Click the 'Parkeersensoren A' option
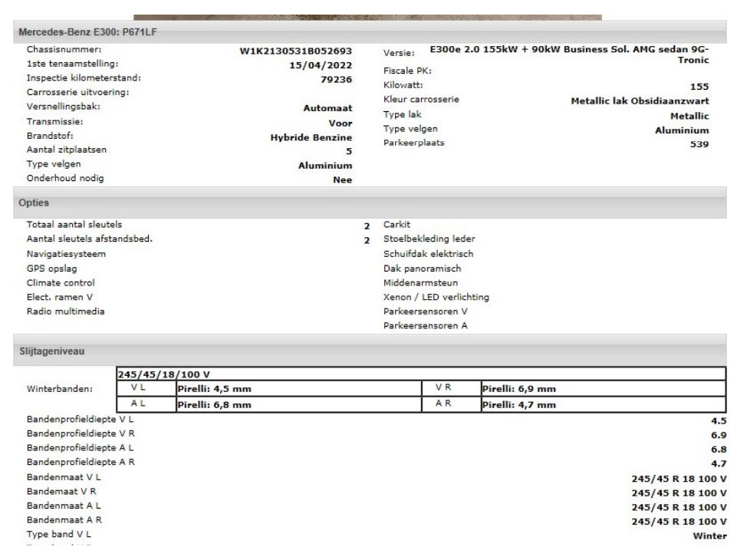747x560 pixels. coord(426,326)
